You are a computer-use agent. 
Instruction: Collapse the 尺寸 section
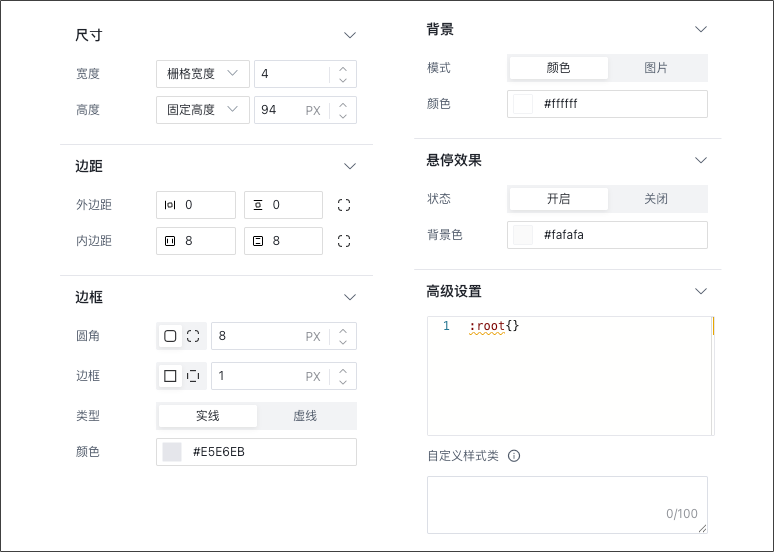pos(350,35)
